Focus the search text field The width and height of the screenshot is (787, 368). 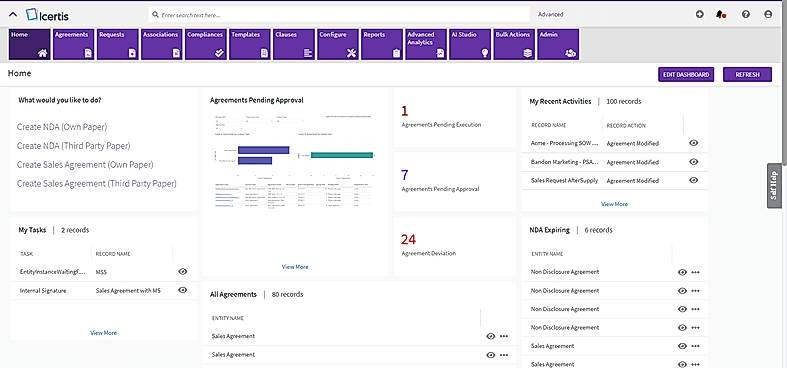pyautogui.click(x=339, y=15)
